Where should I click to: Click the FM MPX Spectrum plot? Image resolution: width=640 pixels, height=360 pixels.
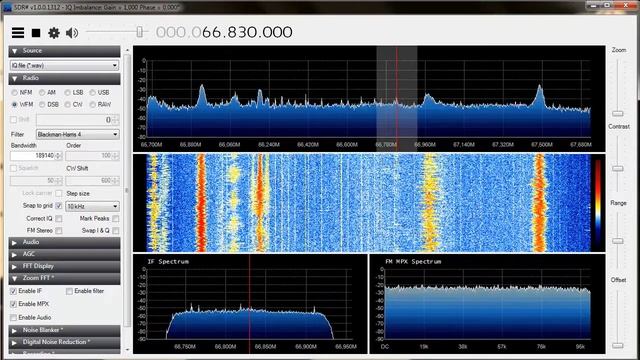487,304
